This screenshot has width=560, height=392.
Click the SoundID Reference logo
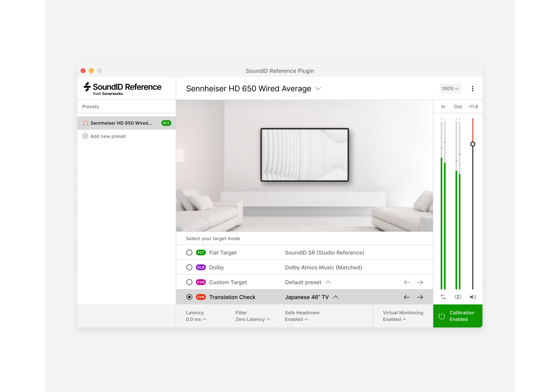pyautogui.click(x=122, y=88)
